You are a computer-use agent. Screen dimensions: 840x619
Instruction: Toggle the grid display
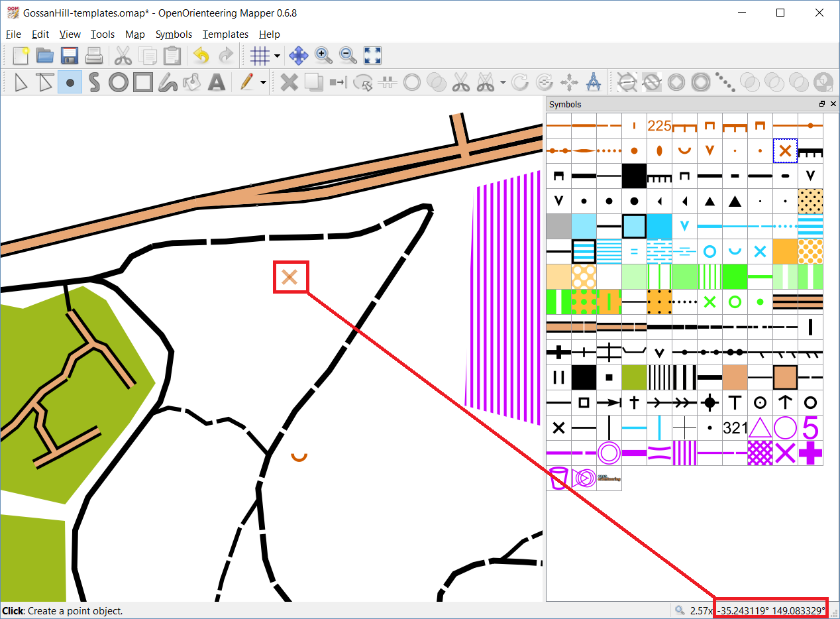[x=259, y=56]
